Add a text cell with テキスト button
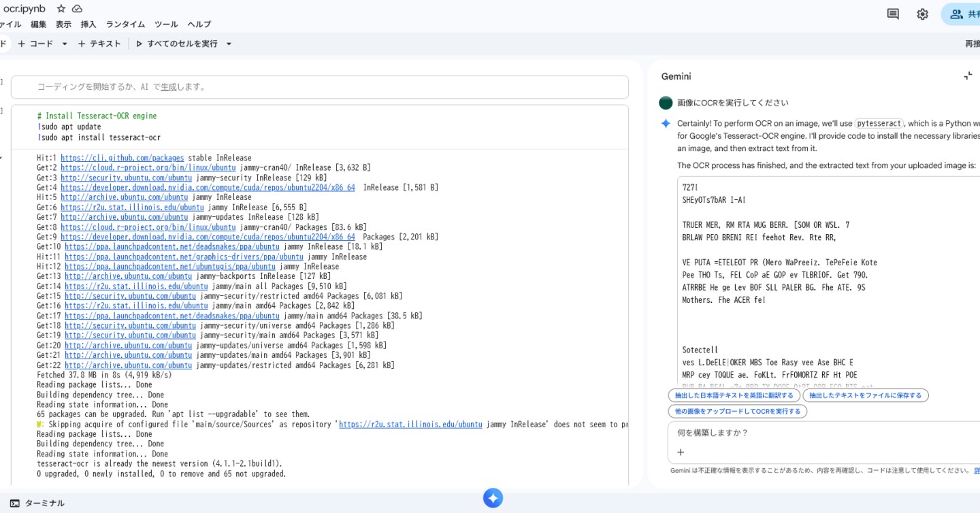 (x=99, y=44)
